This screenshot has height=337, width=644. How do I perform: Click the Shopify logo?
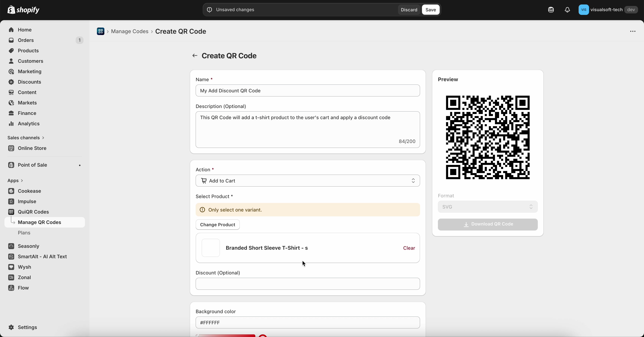click(x=23, y=10)
